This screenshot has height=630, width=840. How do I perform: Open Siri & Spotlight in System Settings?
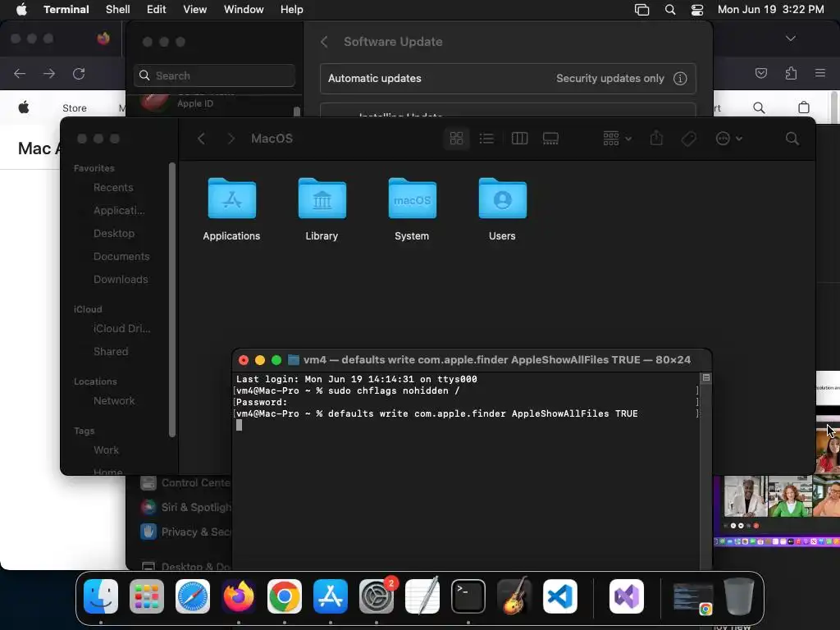(x=185, y=507)
